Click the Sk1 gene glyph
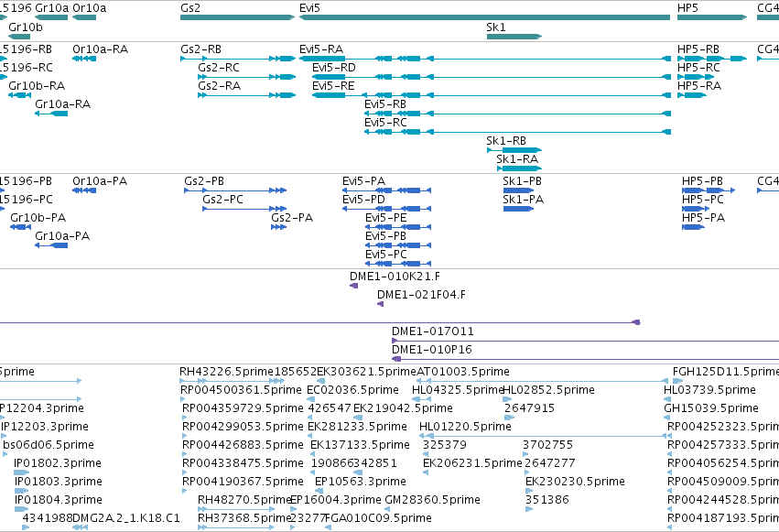779x532 pixels. [x=514, y=37]
